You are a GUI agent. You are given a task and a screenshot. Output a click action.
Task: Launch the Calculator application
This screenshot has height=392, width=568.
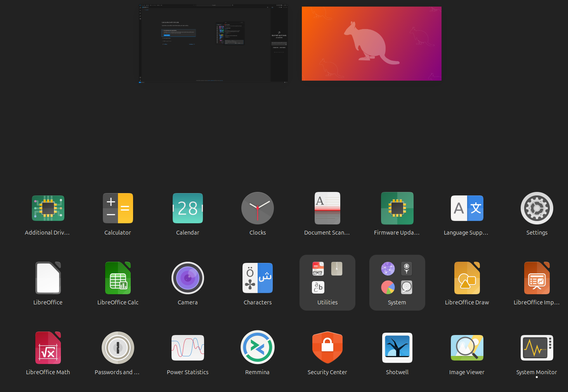118,209
